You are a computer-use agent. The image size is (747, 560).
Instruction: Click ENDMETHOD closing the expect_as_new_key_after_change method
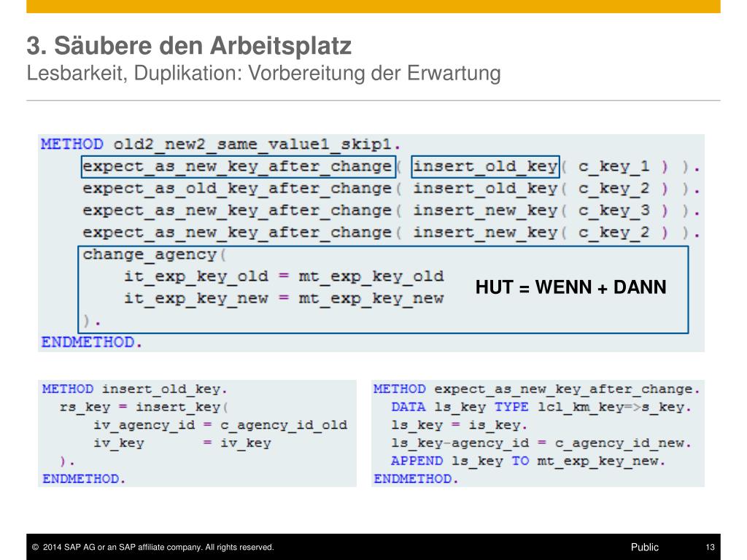tap(416, 478)
